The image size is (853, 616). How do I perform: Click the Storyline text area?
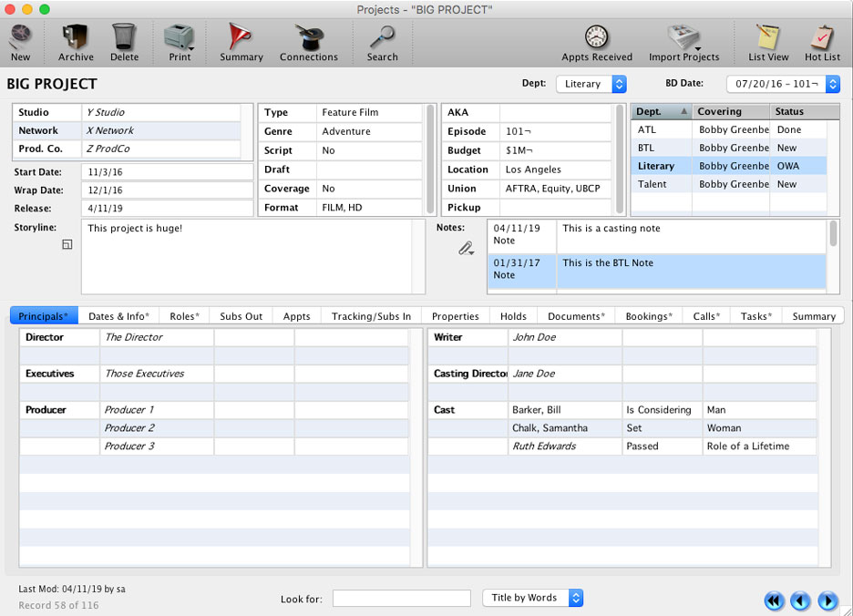pyautogui.click(x=246, y=256)
